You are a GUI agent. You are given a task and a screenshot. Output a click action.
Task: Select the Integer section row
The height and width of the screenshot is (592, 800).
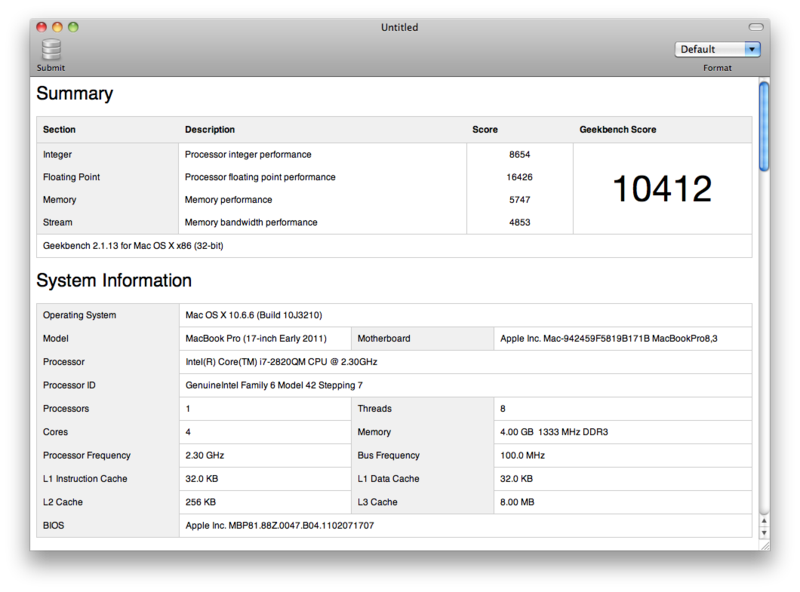(58, 155)
